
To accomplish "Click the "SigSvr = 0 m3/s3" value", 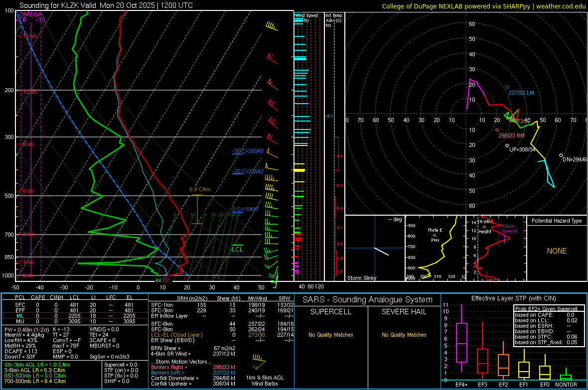I will (x=110, y=357).
